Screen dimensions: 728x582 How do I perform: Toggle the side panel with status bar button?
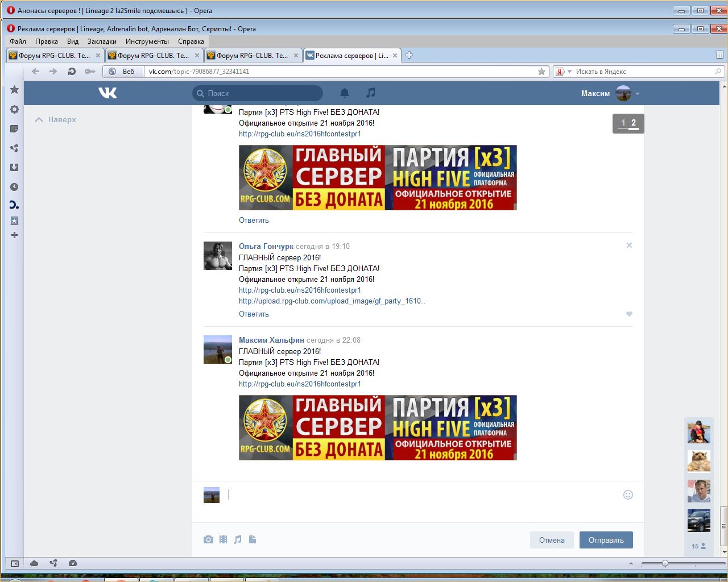click(x=15, y=563)
